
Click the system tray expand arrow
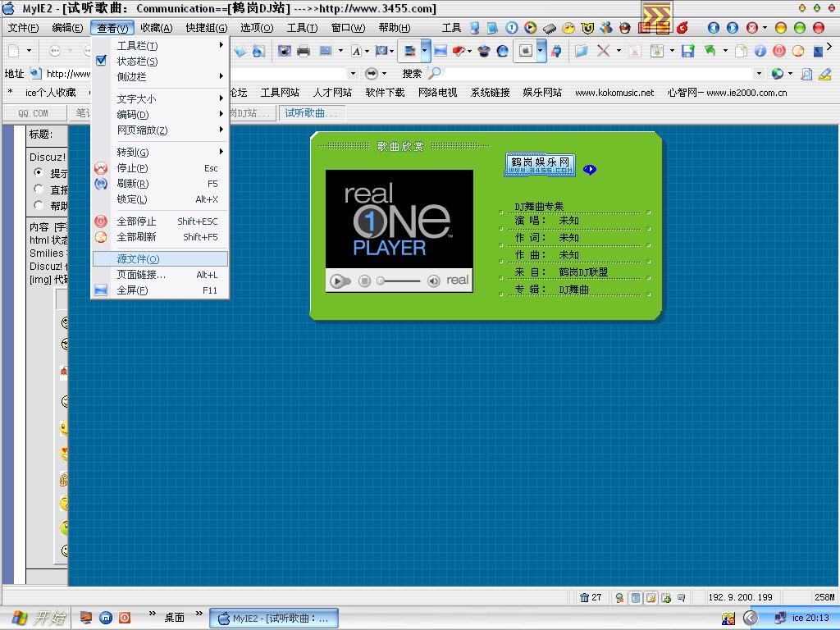point(750,618)
